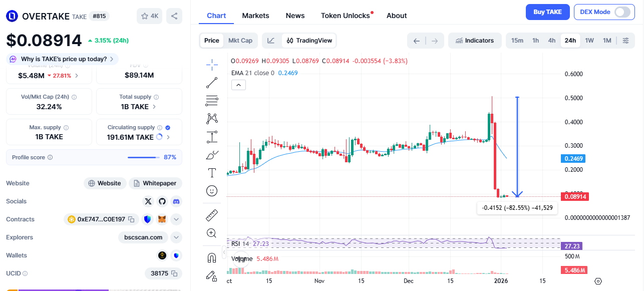Open the emoji sticker tool
This screenshot has height=291, width=644.
pos(211,191)
